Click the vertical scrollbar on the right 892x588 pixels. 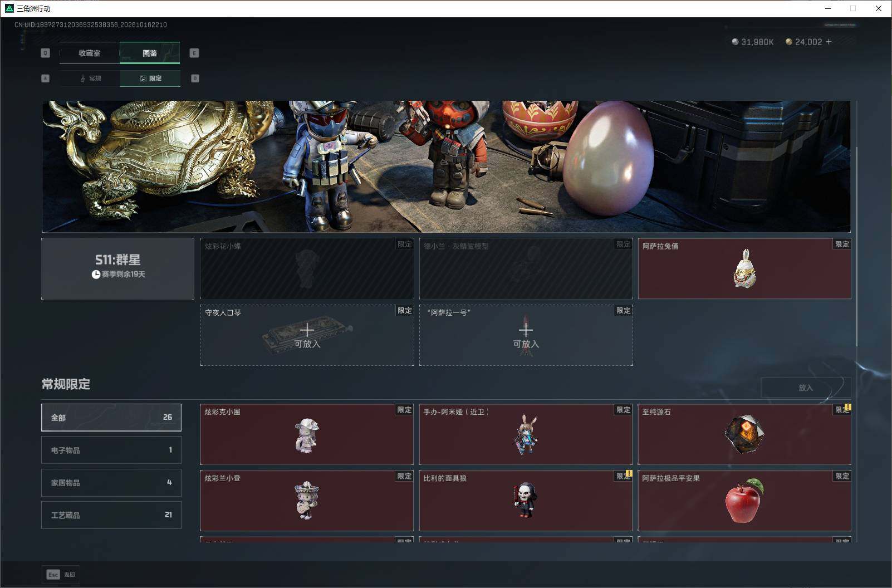857,246
